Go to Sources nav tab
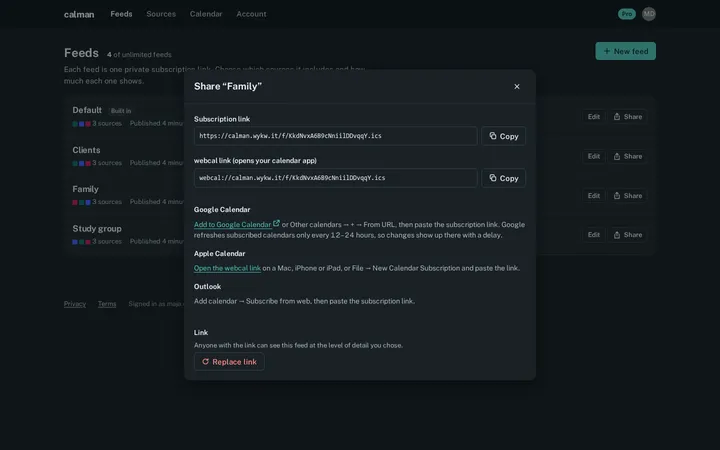Image resolution: width=720 pixels, height=450 pixels. [161, 14]
